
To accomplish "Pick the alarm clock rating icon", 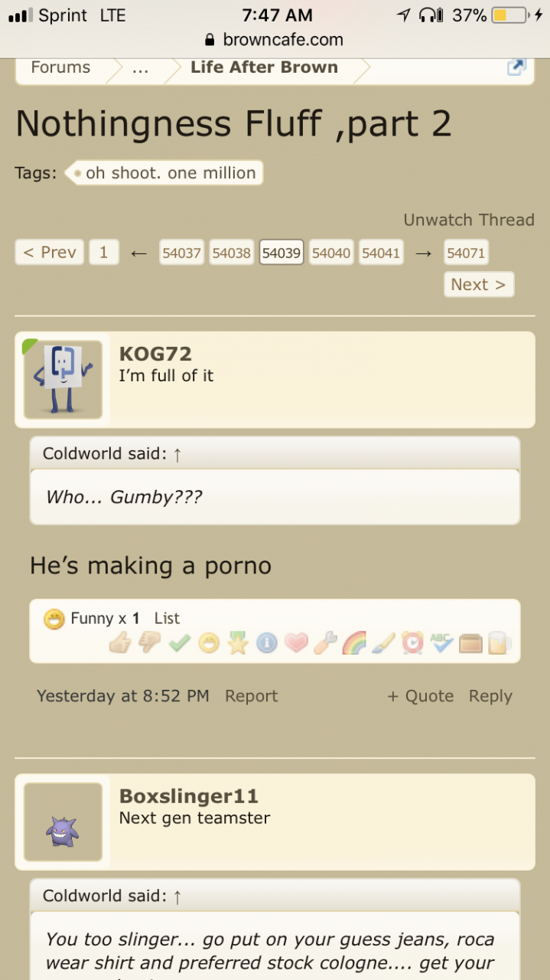I will (412, 643).
